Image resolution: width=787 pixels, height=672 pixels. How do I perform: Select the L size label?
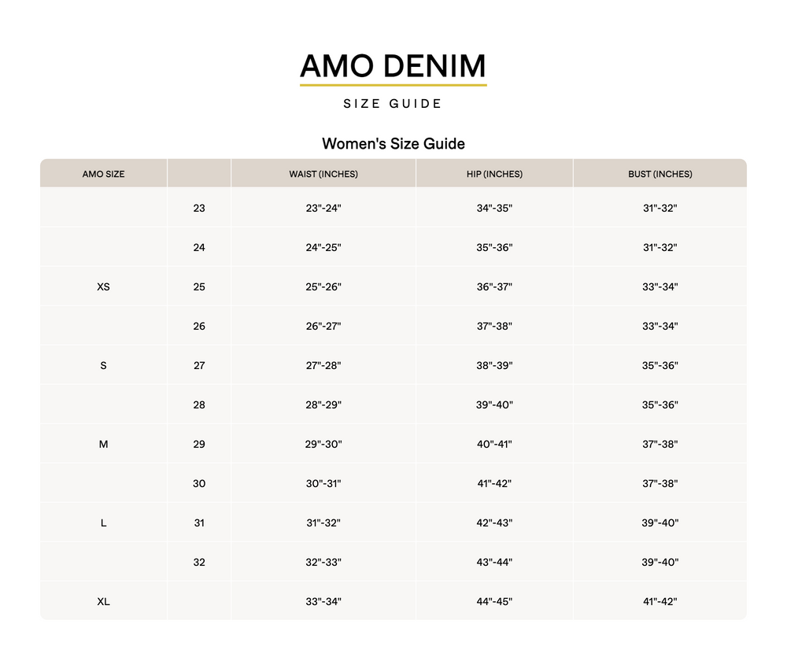point(103,523)
